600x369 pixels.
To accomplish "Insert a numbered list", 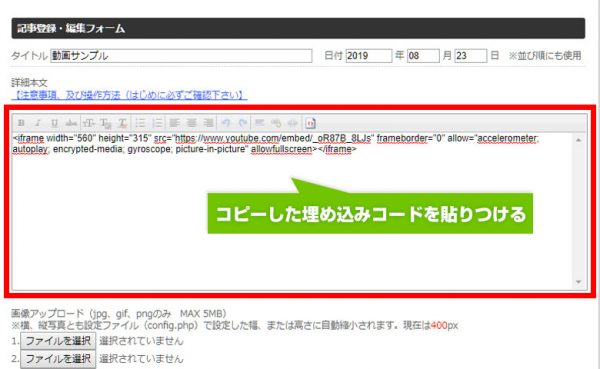I will (x=157, y=123).
